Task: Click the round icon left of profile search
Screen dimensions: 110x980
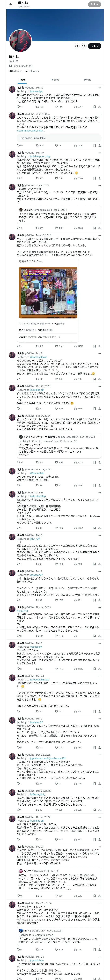Action: [76, 46]
